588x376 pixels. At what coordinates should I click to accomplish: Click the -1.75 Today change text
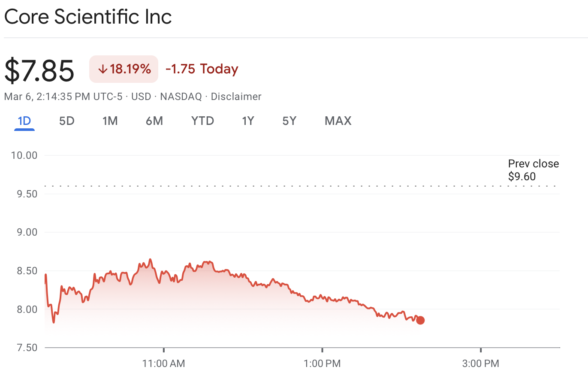[x=202, y=69]
